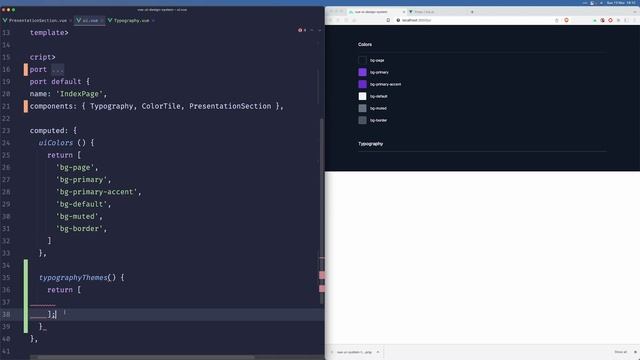640x360 pixels.
Task: Click the green extension icon in browser toolbar
Action: click(595, 20)
